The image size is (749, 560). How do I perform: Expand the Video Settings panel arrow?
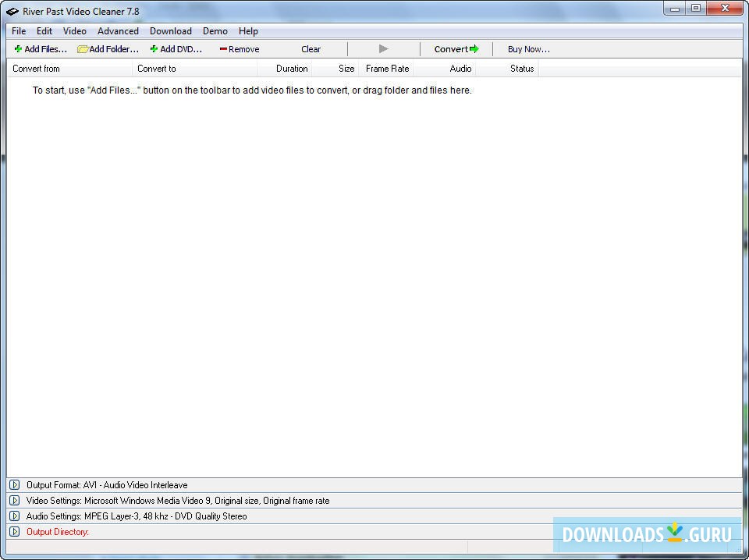[x=14, y=501]
